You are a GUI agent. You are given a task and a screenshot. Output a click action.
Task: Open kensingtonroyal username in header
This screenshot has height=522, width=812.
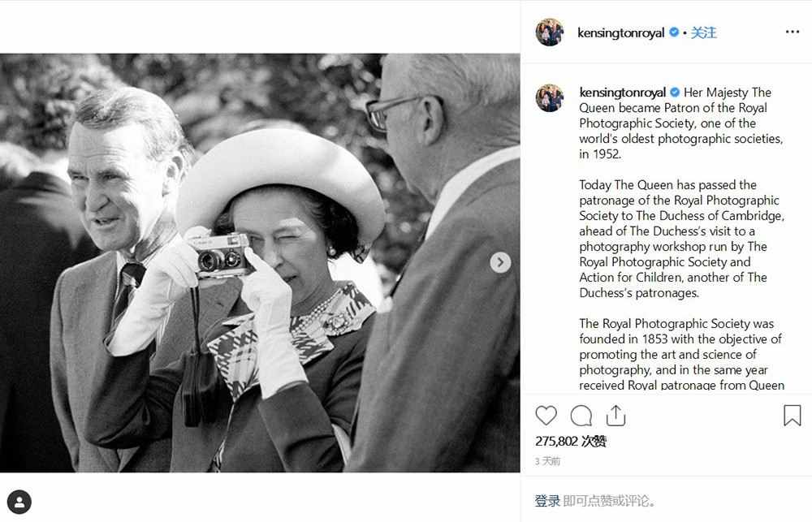(x=621, y=32)
